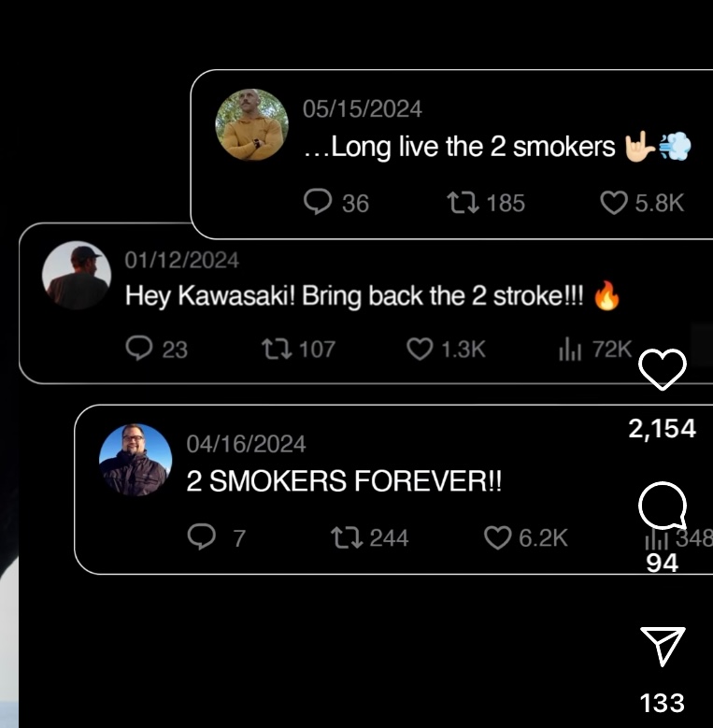The image size is (713, 728).
Task: Click reply icon on "Long live the 2 smokers" tweet
Action: coord(319,202)
